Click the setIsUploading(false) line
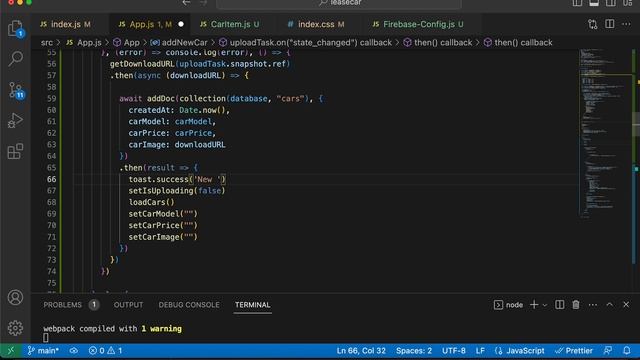 177,191
